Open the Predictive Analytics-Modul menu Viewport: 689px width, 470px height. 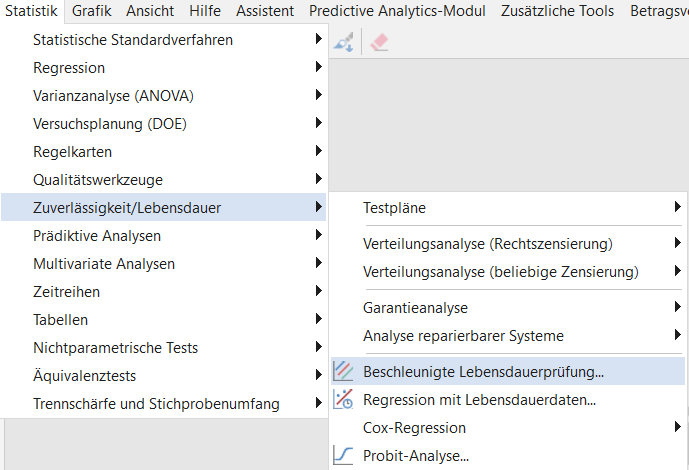click(x=397, y=11)
